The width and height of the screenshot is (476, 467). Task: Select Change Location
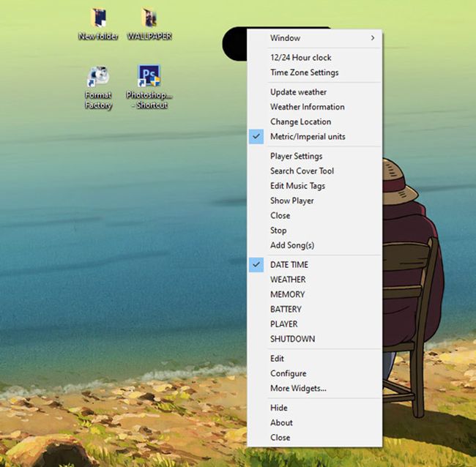click(x=314, y=122)
